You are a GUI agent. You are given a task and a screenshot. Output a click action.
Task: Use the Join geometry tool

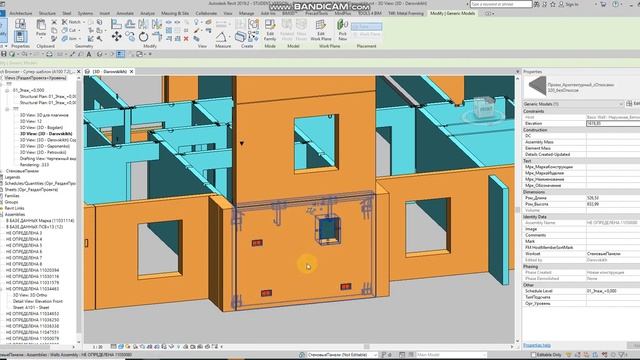point(69,39)
